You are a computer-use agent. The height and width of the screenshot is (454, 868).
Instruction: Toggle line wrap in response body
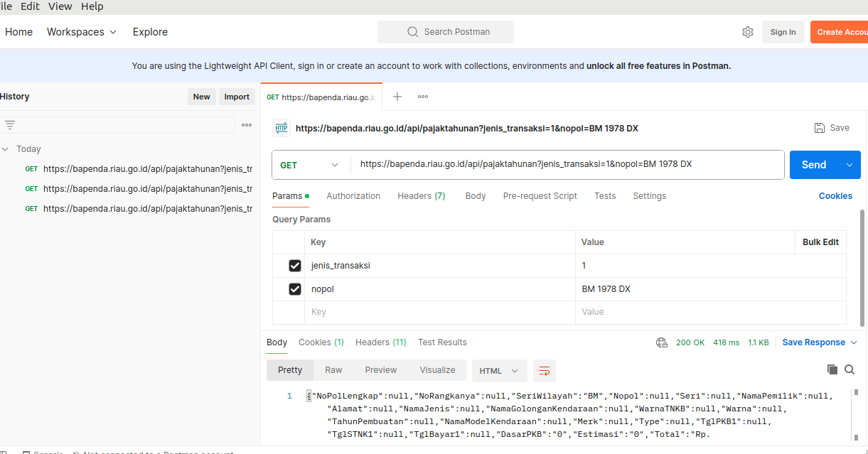click(545, 371)
